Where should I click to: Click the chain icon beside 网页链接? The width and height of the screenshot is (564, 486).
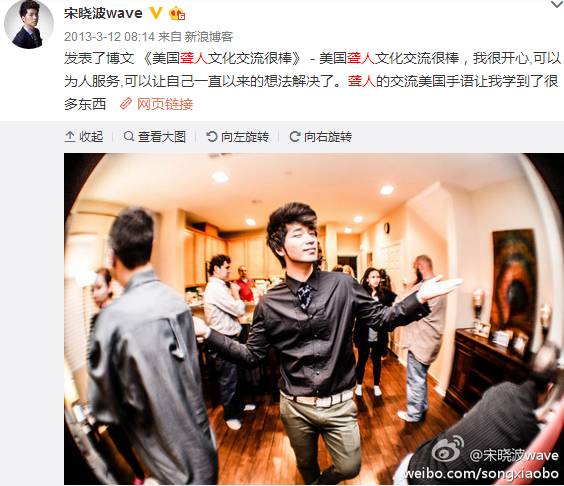click(126, 104)
